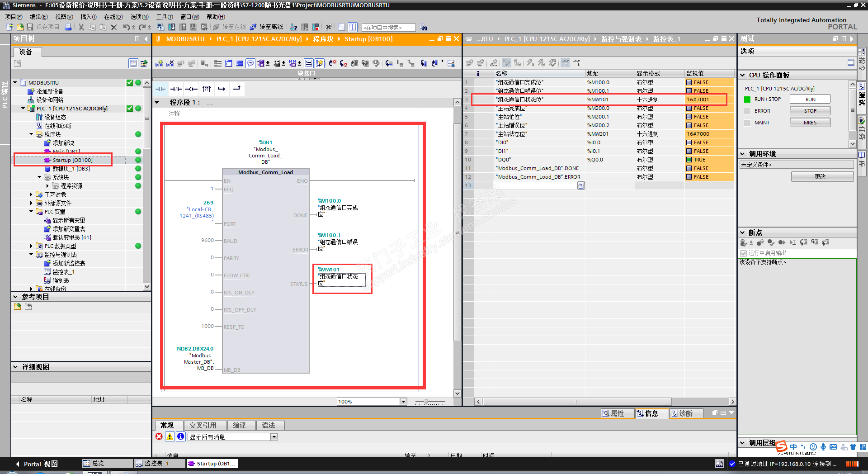
Task: Toggle the DQ0 TRUE monitor value box
Action: [689, 160]
